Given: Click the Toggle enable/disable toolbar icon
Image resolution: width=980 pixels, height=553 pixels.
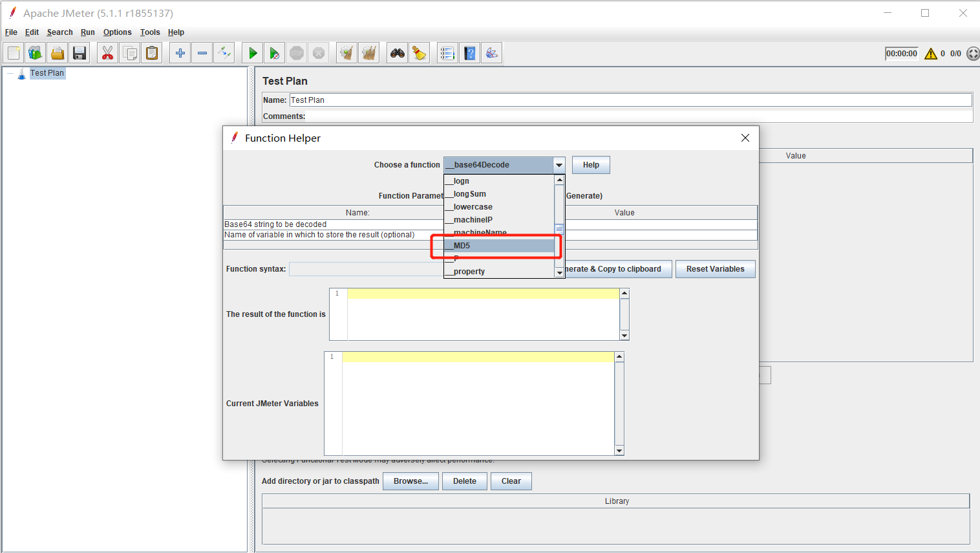Looking at the screenshot, I should coord(224,53).
